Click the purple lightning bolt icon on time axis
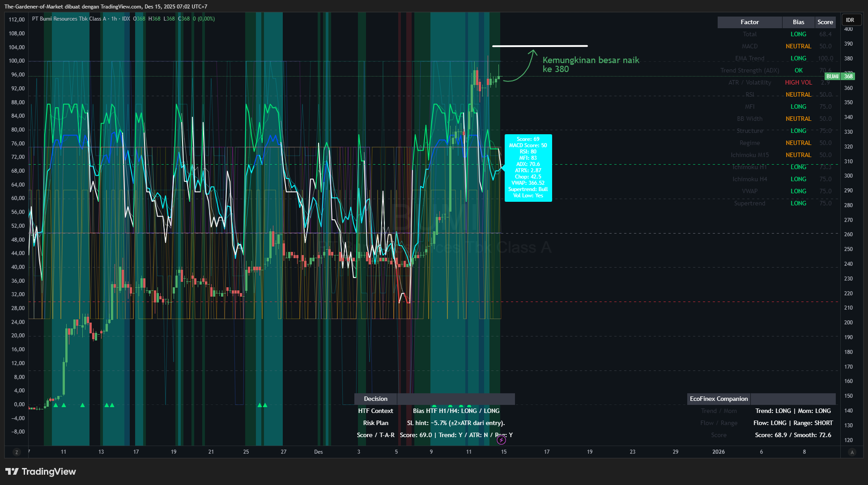Screen dimensions: 868x485 (x=501, y=440)
